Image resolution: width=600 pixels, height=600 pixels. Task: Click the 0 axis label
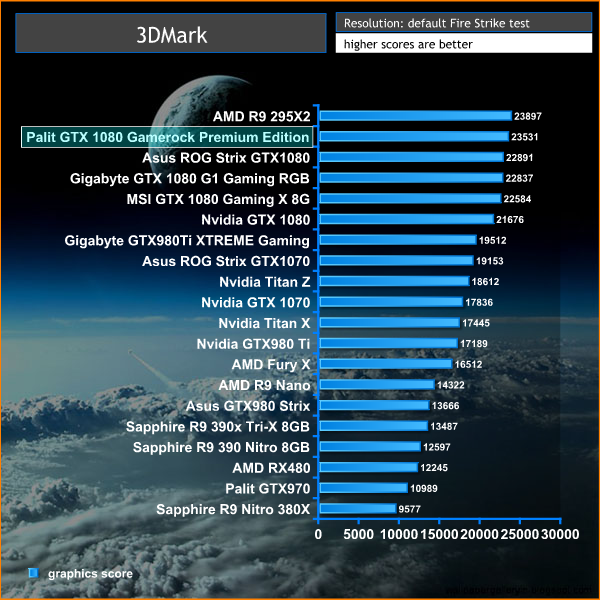coord(318,534)
